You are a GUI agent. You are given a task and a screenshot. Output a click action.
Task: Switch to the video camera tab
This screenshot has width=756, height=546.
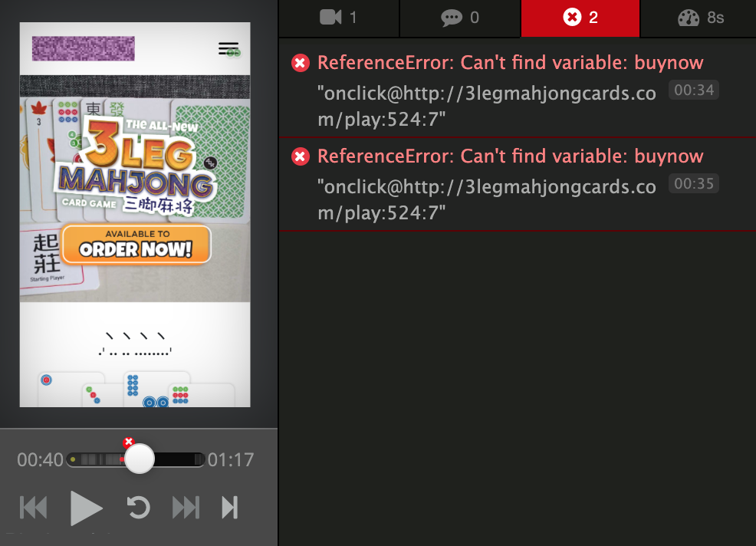pos(339,18)
